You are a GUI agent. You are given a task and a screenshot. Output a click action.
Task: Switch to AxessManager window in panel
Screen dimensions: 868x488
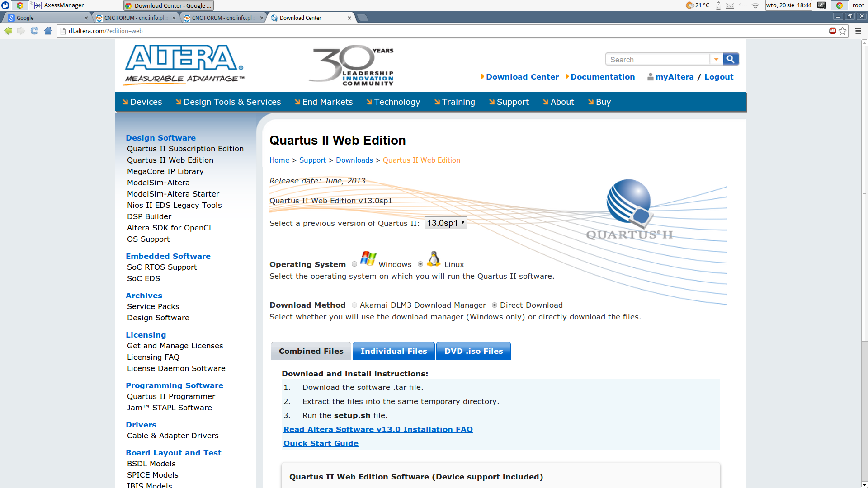[60, 5]
